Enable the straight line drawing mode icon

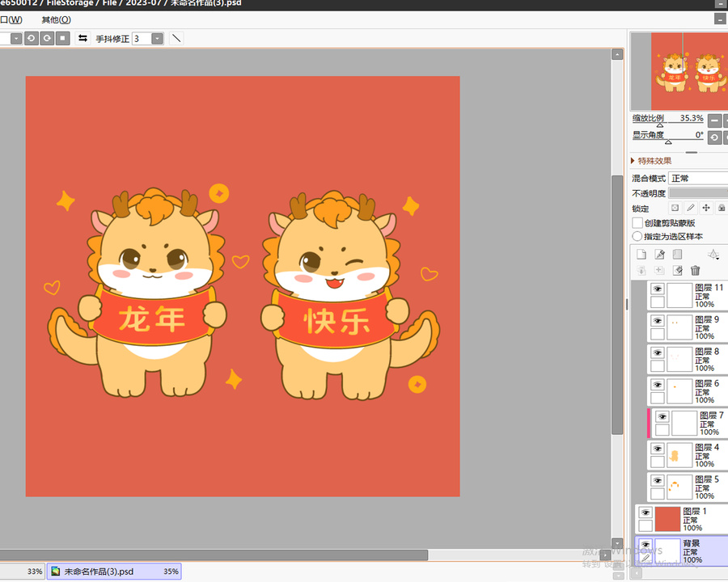176,38
